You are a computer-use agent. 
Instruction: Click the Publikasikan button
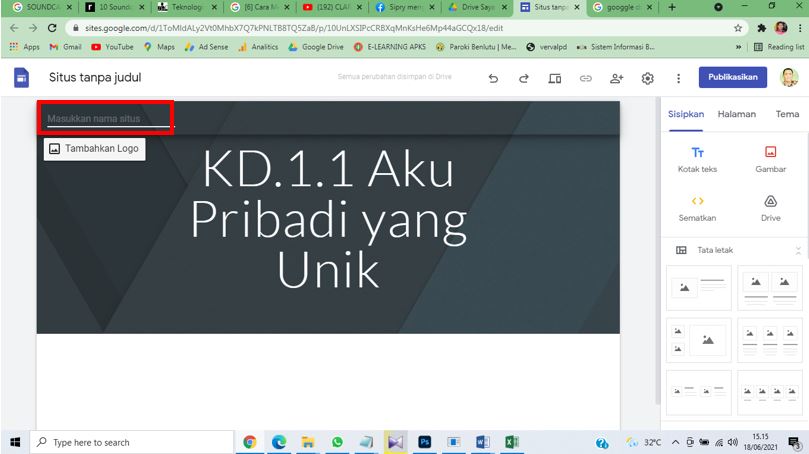pyautogui.click(x=732, y=77)
